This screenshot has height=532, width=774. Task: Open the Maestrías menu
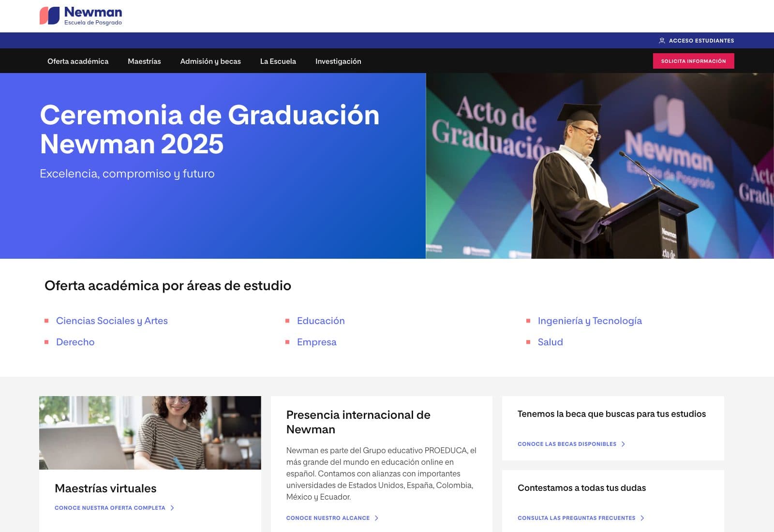(x=144, y=61)
